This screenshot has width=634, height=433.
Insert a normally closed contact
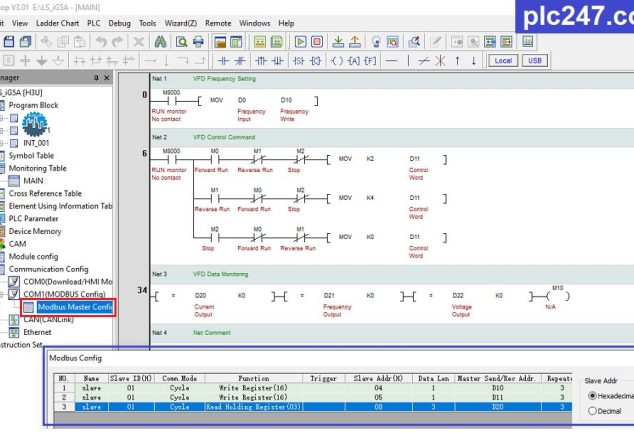(240, 61)
